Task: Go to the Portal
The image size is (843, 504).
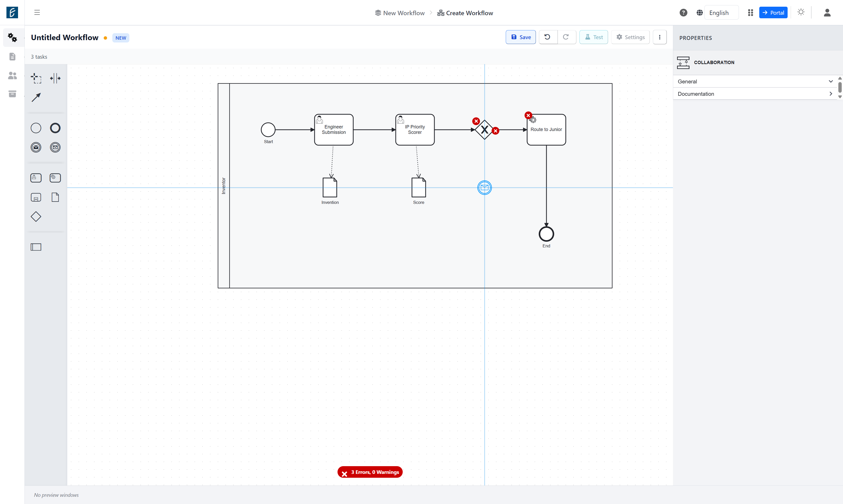Action: 773,13
